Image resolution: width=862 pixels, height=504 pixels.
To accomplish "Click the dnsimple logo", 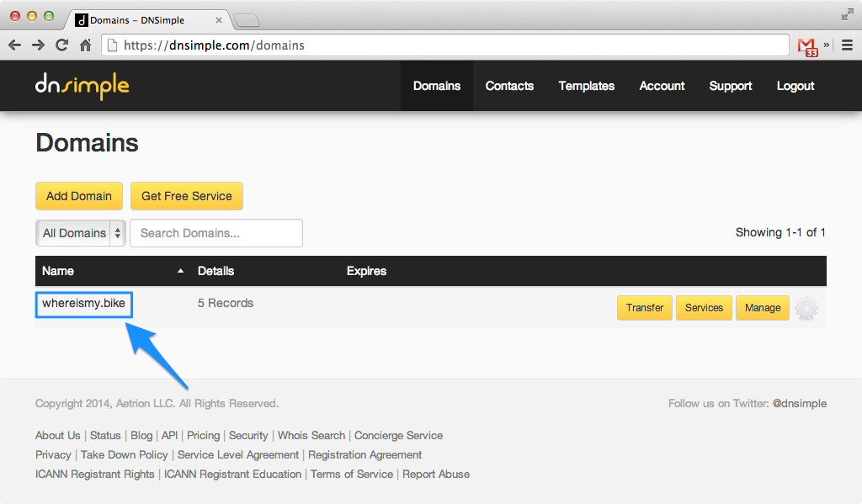I will [82, 86].
